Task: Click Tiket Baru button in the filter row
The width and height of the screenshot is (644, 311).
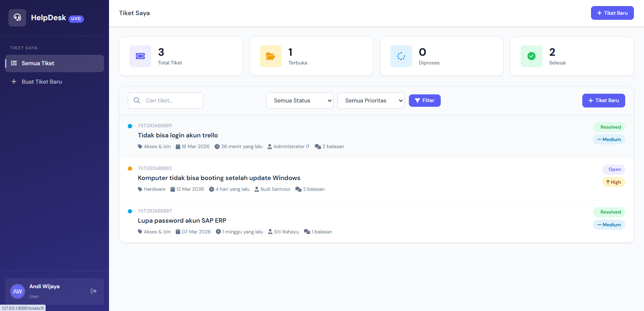Action: click(x=603, y=100)
